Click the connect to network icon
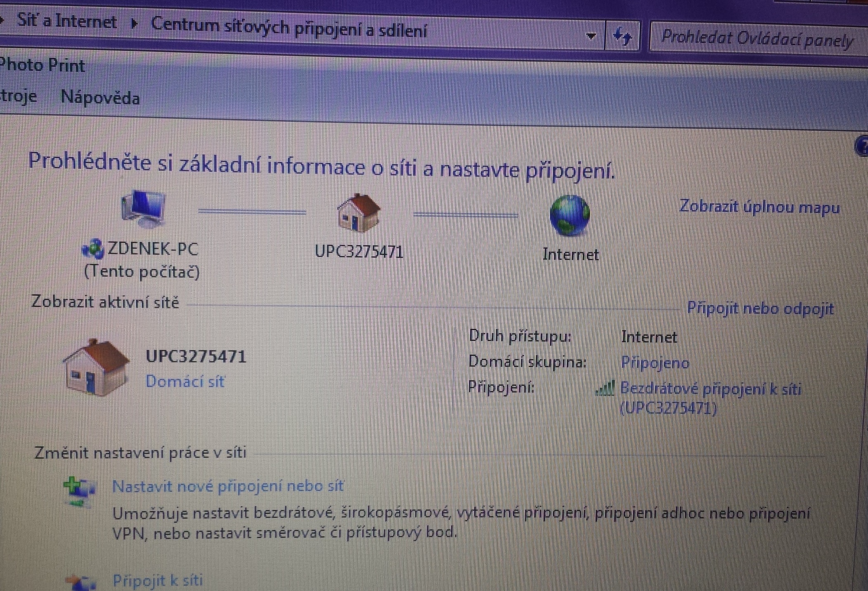This screenshot has width=868, height=591. coord(81,582)
